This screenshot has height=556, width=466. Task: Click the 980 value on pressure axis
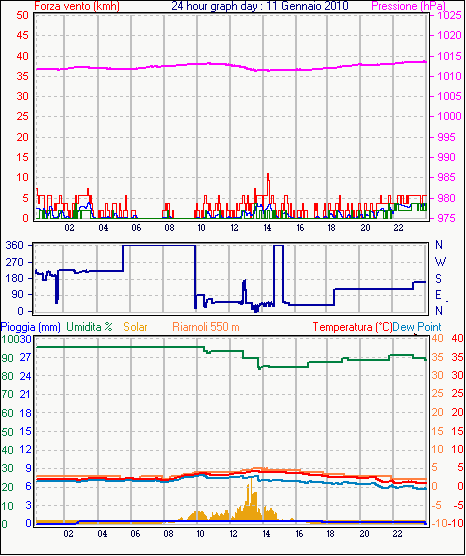pos(446,198)
